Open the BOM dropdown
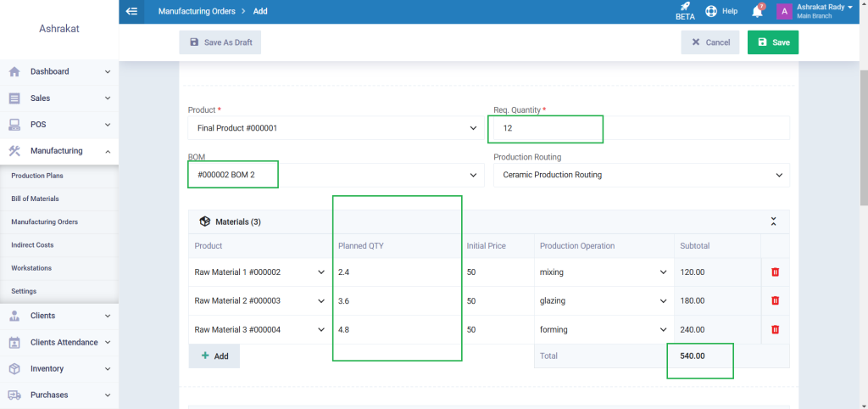The width and height of the screenshot is (868, 409). point(336,175)
